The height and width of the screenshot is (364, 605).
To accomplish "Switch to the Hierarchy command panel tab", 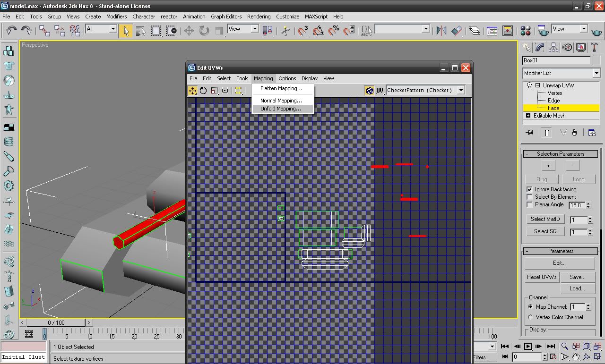I will coord(553,47).
